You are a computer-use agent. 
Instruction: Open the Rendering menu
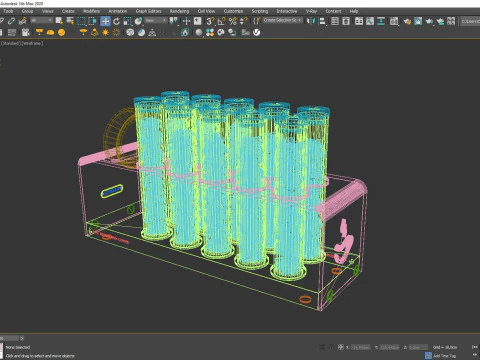pos(179,11)
